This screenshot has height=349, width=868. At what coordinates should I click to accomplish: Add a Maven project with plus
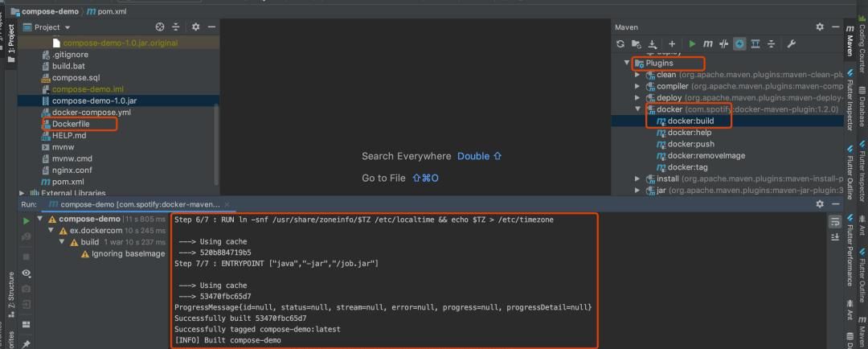[671, 43]
